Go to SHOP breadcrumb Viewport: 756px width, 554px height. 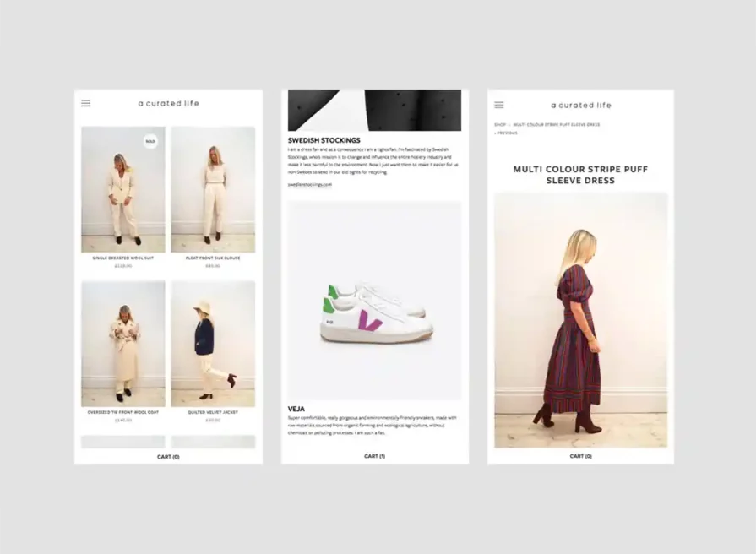click(500, 125)
